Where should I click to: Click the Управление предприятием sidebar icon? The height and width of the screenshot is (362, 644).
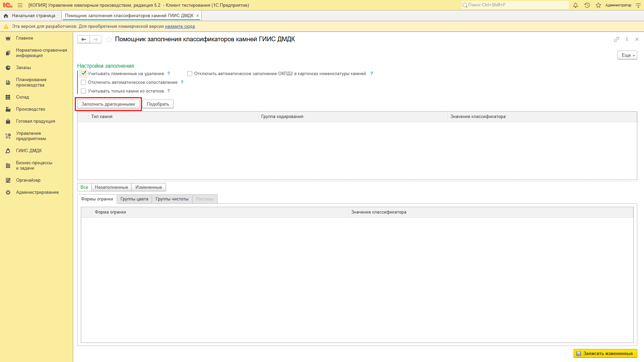point(8,136)
